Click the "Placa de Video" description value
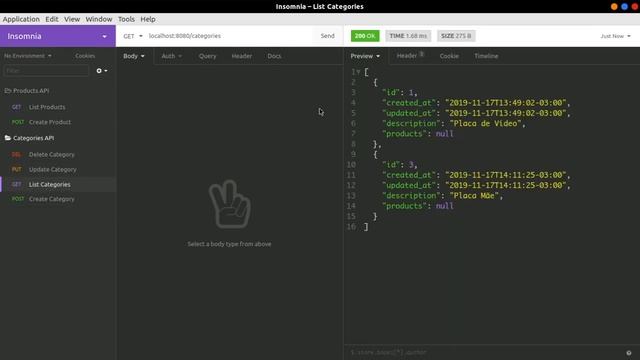 point(485,123)
